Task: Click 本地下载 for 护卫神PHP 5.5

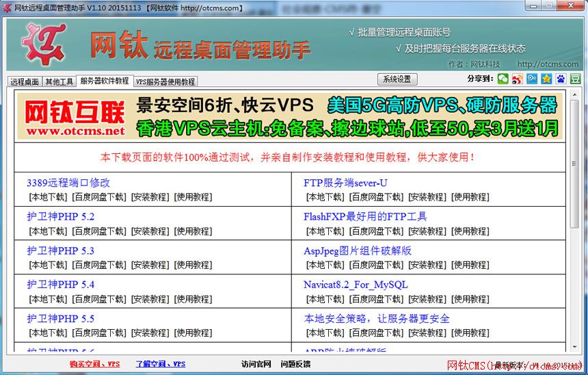Action: pos(48,333)
